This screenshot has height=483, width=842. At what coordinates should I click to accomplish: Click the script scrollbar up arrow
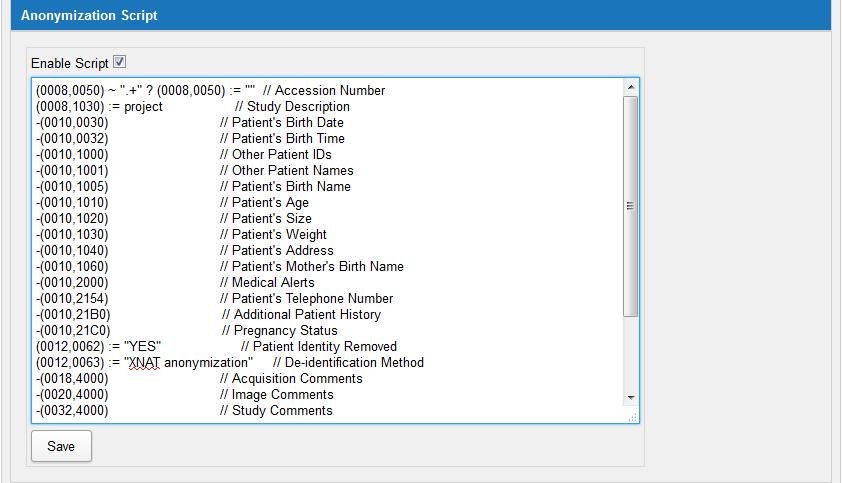[630, 88]
